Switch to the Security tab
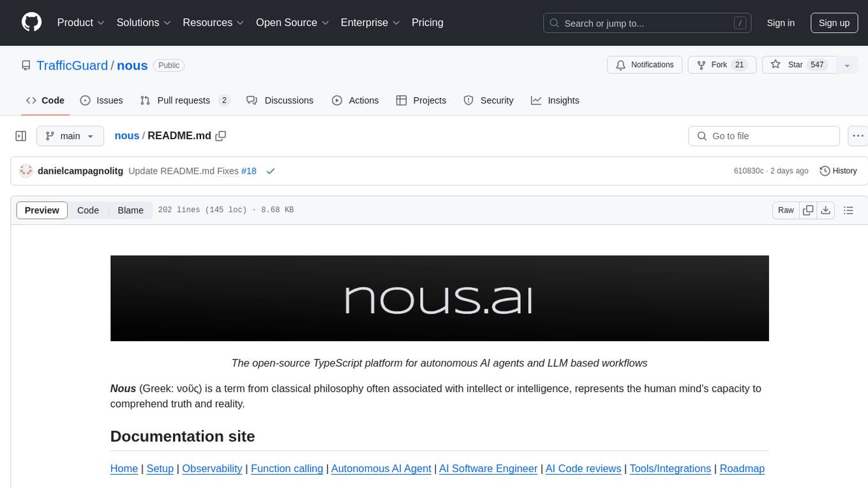The width and height of the screenshot is (868, 488). 488,100
